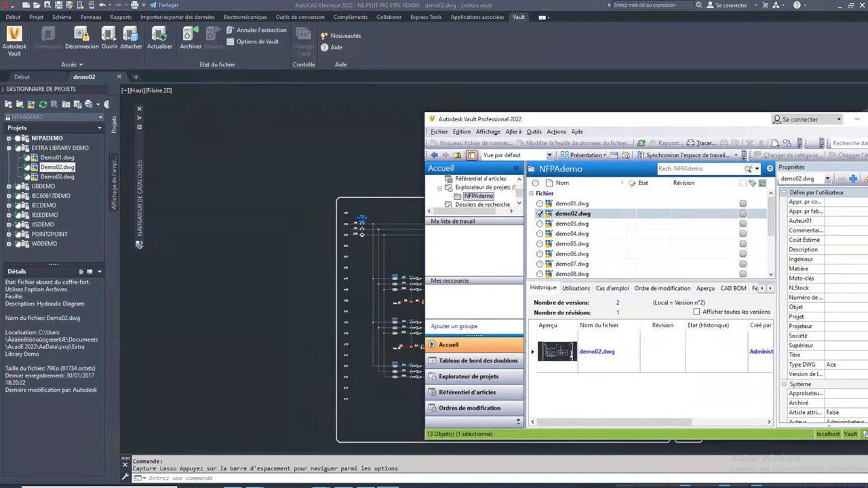Select Demo03.dwg in the project tree
The image size is (868, 488).
57,177
